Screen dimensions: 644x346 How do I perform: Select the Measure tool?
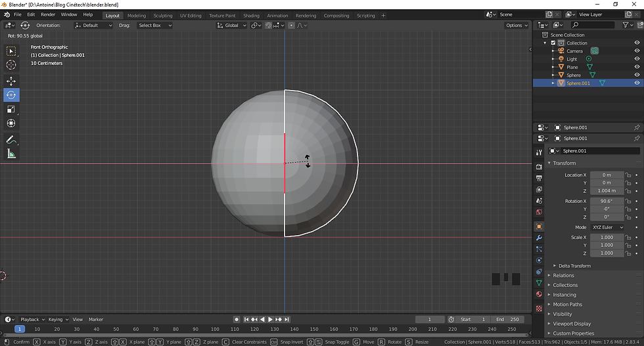point(11,154)
